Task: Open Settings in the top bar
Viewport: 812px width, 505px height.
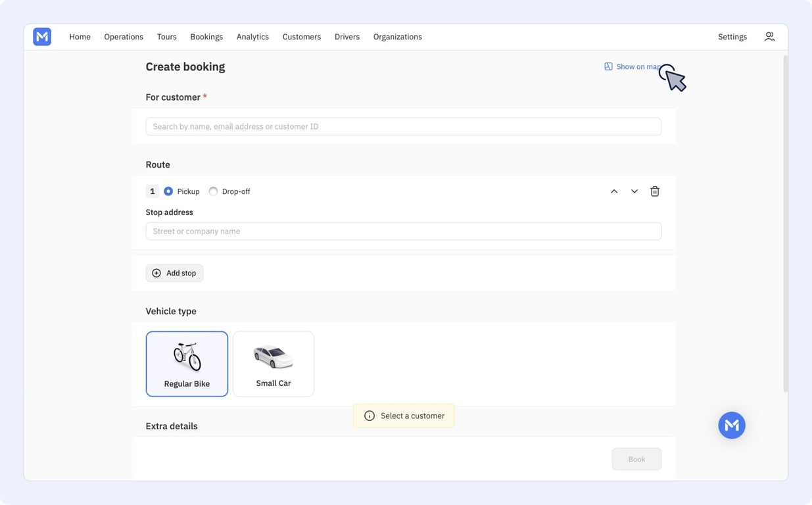Action: tap(732, 37)
